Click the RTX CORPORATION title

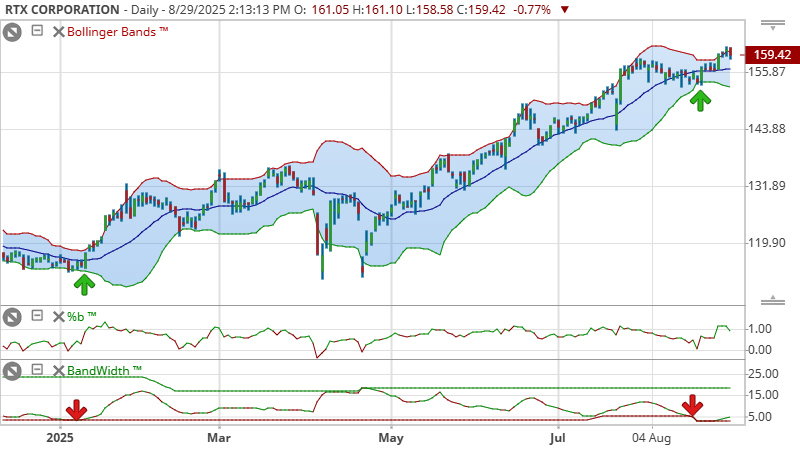(x=62, y=9)
